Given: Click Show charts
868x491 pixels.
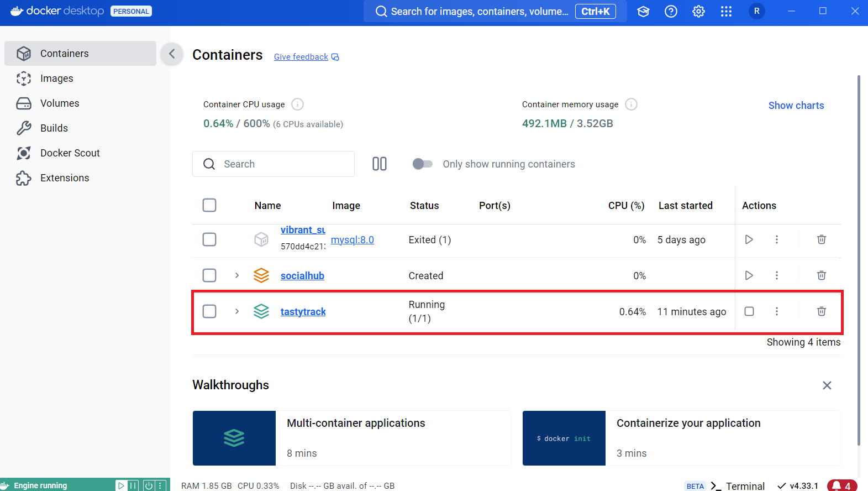Looking at the screenshot, I should (x=796, y=106).
